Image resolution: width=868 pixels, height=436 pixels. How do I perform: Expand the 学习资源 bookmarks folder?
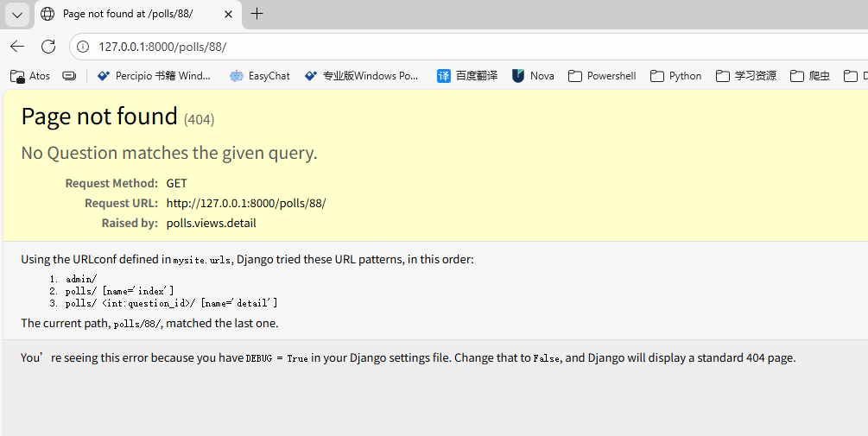coord(746,76)
